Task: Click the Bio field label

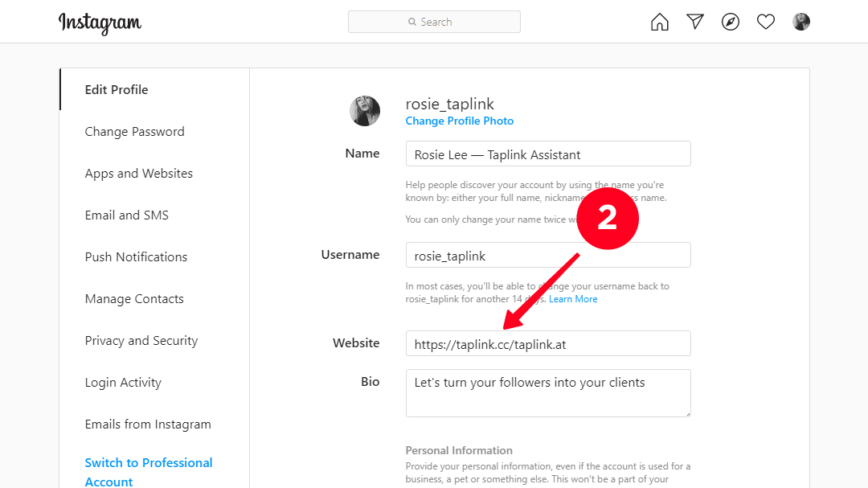Action: click(x=371, y=382)
